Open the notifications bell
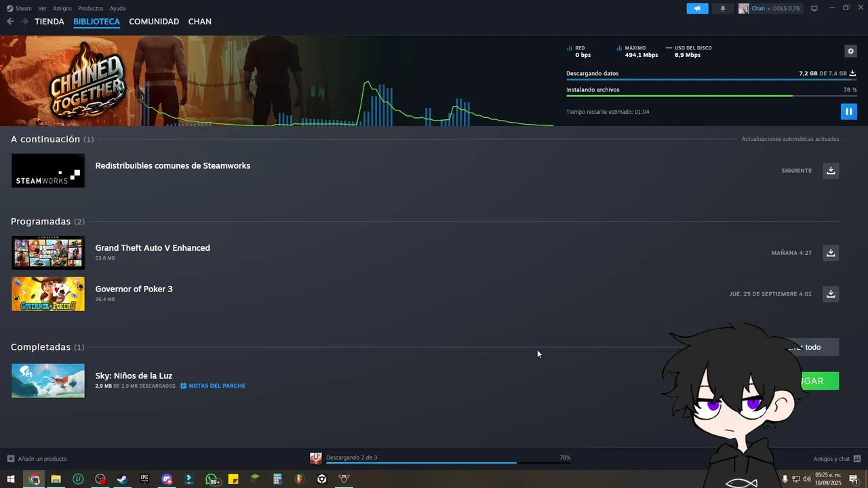Image resolution: width=868 pixels, height=488 pixels. pyautogui.click(x=722, y=8)
